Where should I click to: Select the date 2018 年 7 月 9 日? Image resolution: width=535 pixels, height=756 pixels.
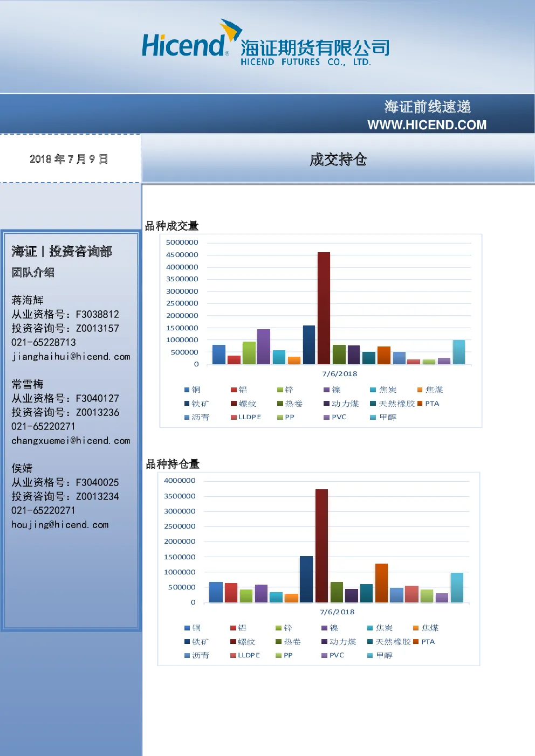click(69, 159)
